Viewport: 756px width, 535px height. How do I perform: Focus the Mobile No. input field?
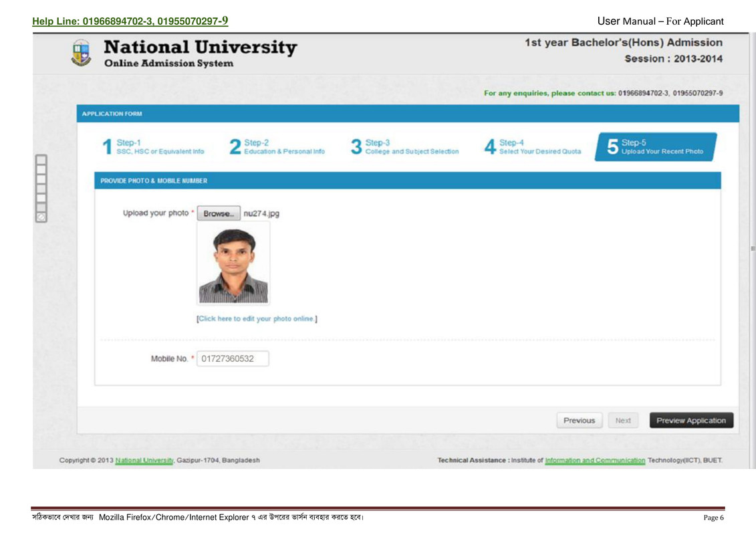(233, 359)
